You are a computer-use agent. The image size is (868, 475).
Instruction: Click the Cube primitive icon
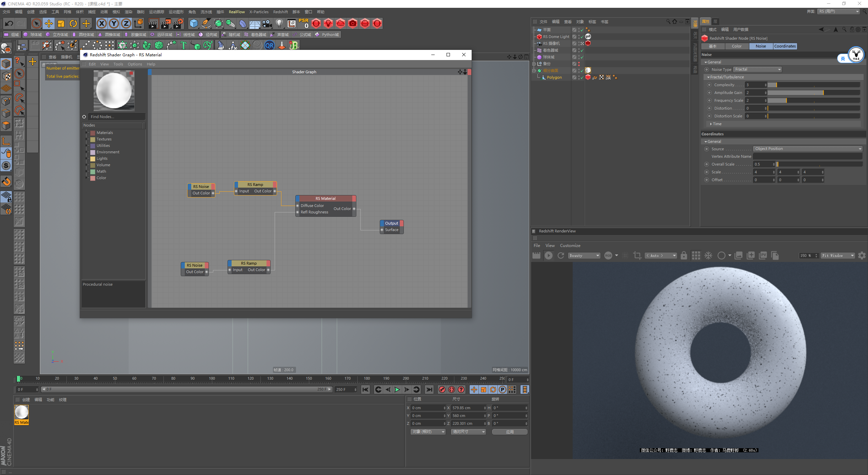pos(194,23)
